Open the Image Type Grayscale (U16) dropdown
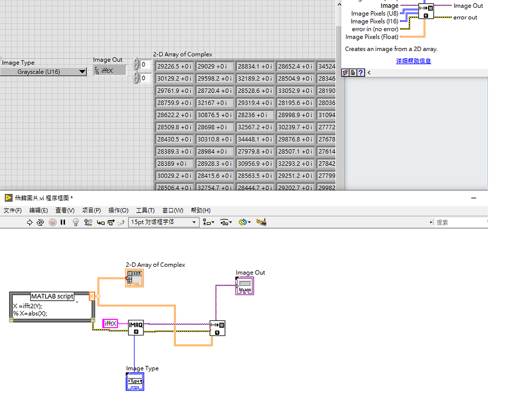Screen dimensions: 532x401 coord(43,72)
